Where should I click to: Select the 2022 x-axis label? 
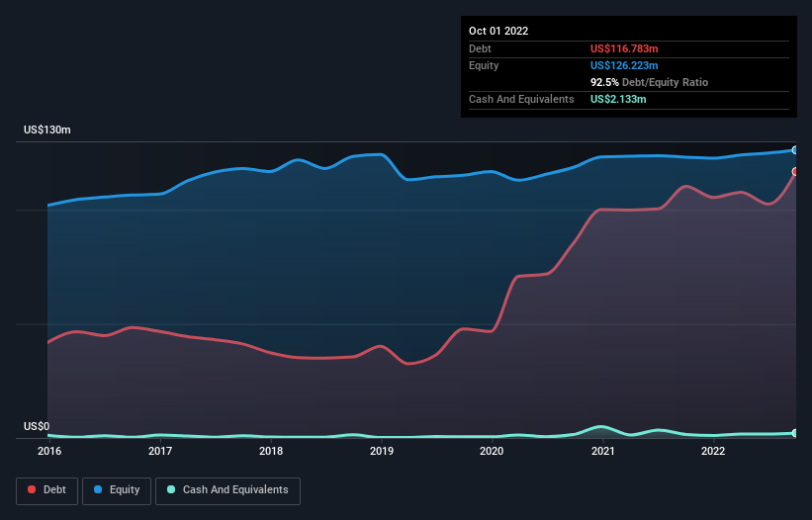(x=713, y=451)
